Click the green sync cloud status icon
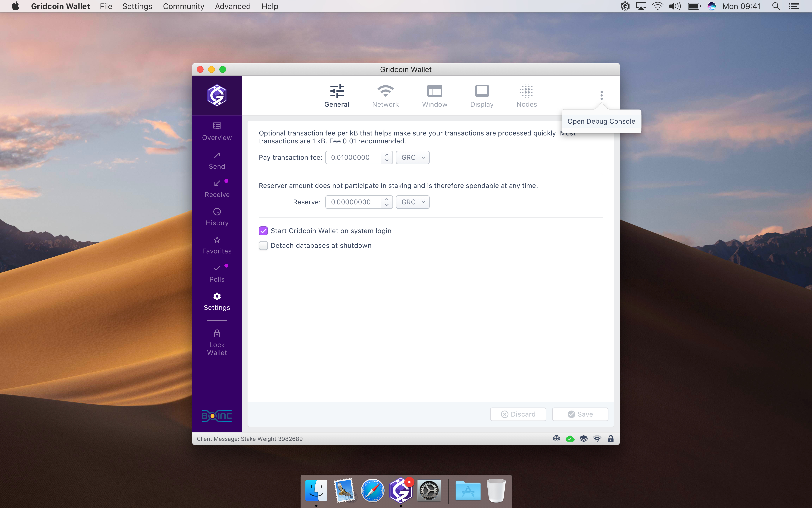Screen dimensions: 812x508 (570, 439)
